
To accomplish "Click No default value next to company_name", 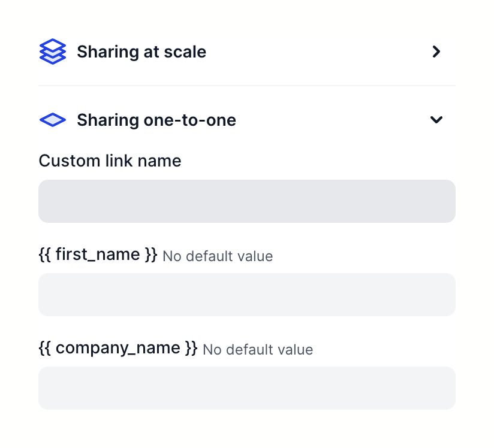I will click(257, 350).
